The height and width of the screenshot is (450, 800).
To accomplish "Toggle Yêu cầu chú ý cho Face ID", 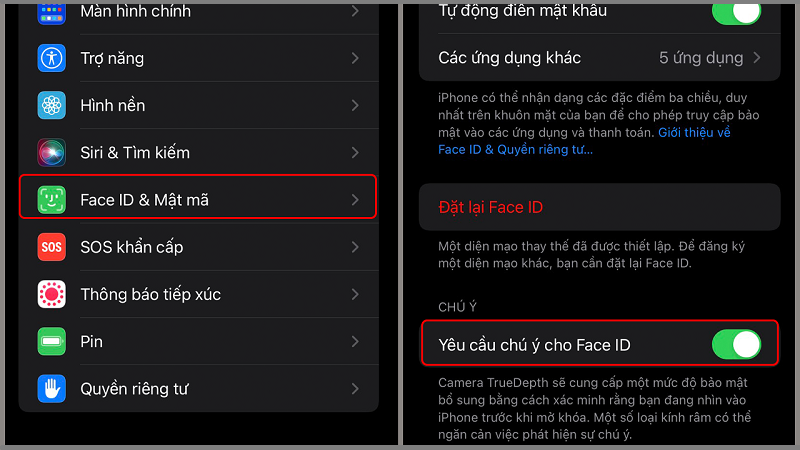I will [736, 344].
